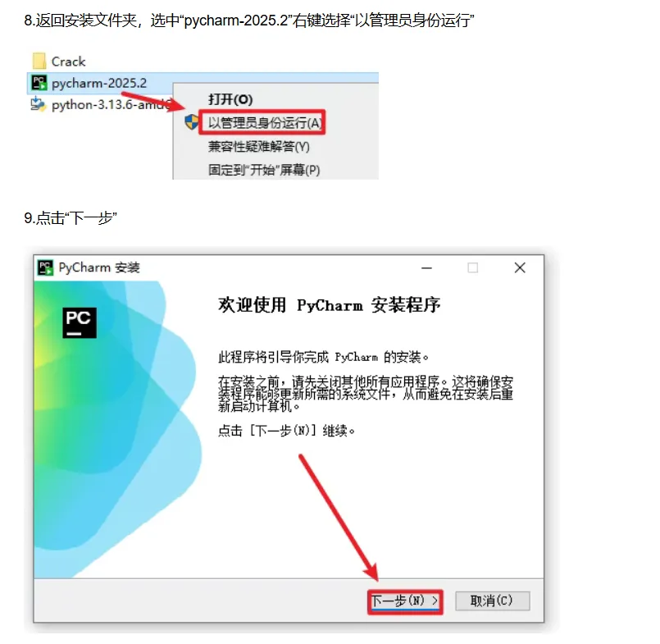Click the Crack folder name label
Image resolution: width=660 pixels, height=644 pixels.
coord(69,62)
